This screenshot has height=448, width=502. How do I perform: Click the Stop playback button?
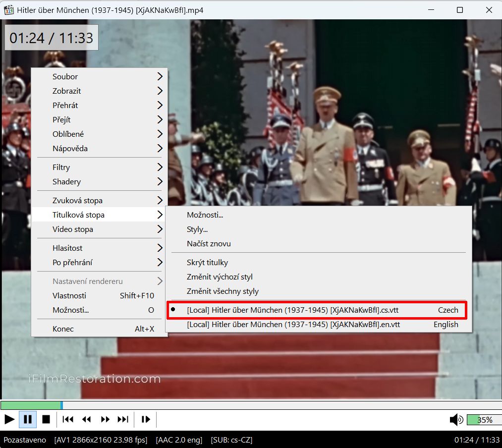click(46, 419)
